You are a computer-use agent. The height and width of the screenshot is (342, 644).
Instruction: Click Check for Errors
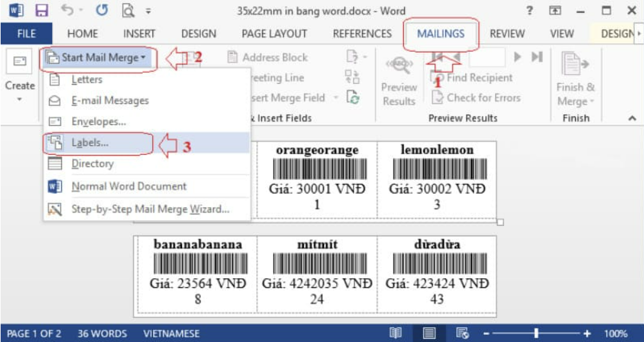tap(476, 97)
